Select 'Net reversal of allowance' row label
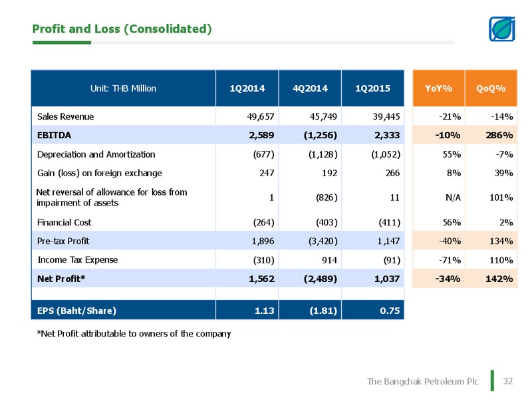This screenshot has width=532, height=399. pos(112,198)
